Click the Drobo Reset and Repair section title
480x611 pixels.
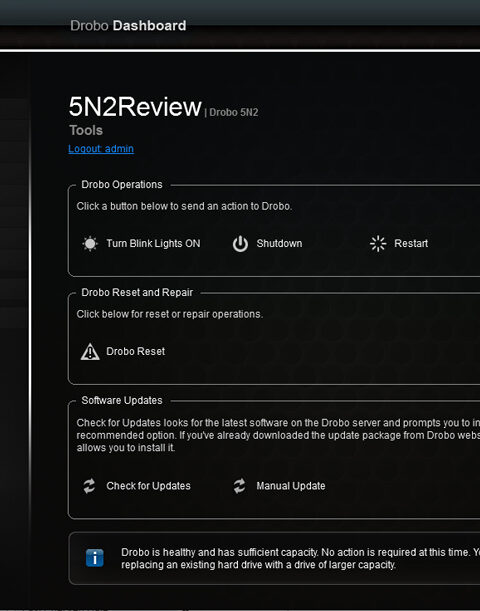tap(137, 293)
